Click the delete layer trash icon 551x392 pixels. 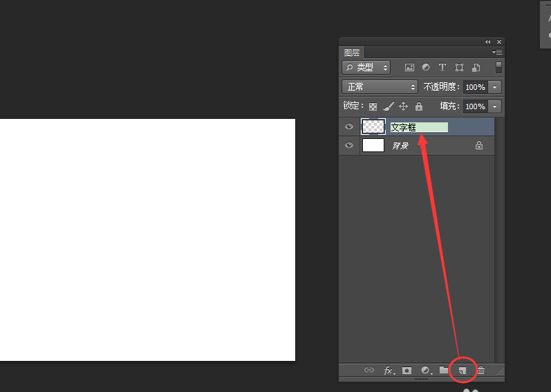click(481, 371)
